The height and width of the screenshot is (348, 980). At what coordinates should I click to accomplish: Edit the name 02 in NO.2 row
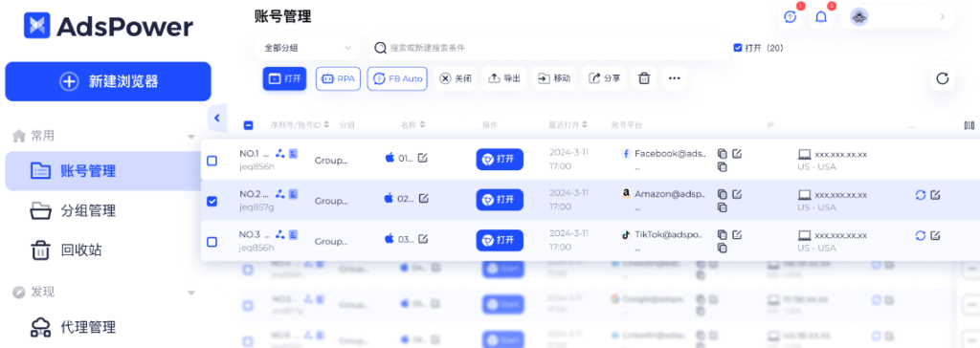[x=423, y=199]
